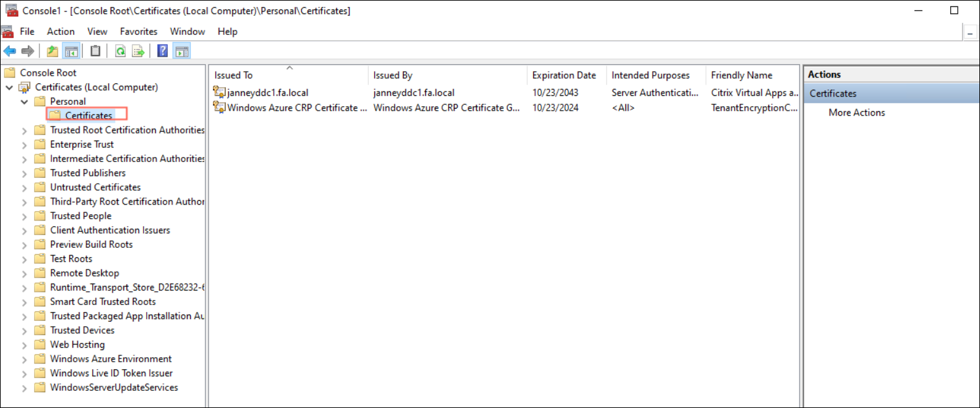
Task: Click the janneyddc1.fa.local certificate icon
Action: point(220,93)
